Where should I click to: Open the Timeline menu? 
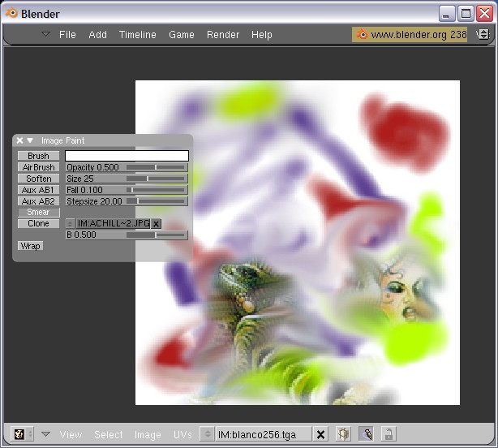click(138, 34)
